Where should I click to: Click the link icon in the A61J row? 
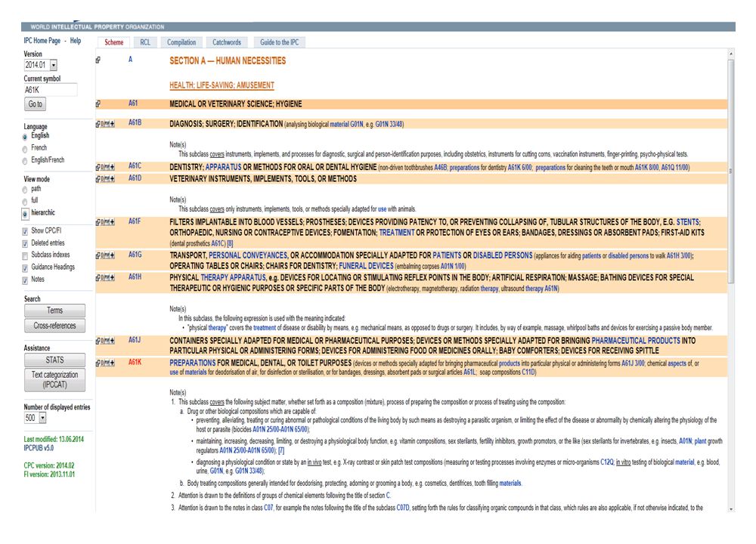coord(98,341)
